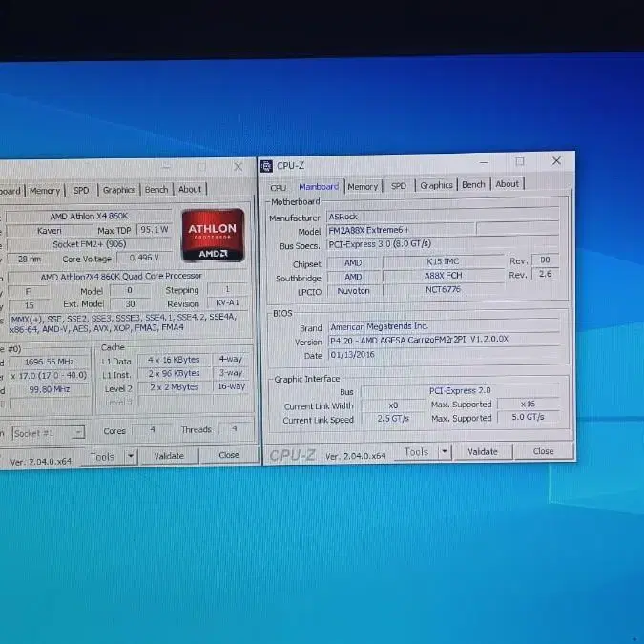644x644 pixels.
Task: Click the Validate button in left window
Action: tap(169, 456)
